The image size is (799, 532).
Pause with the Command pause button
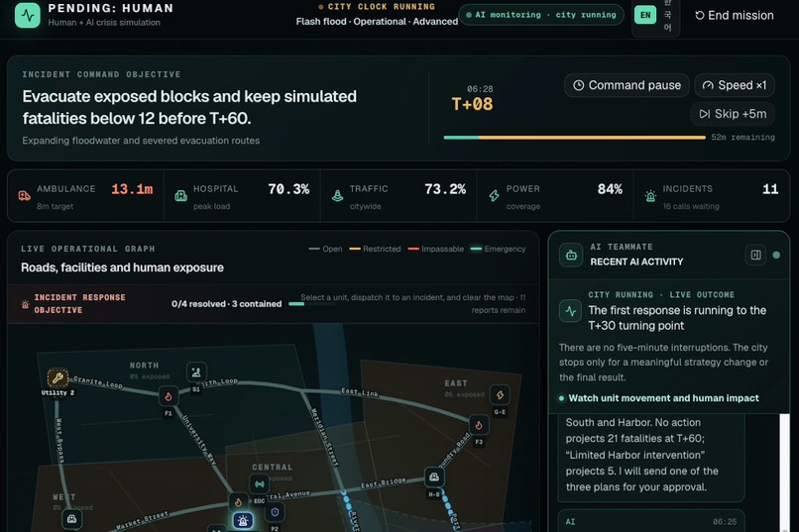tap(627, 85)
